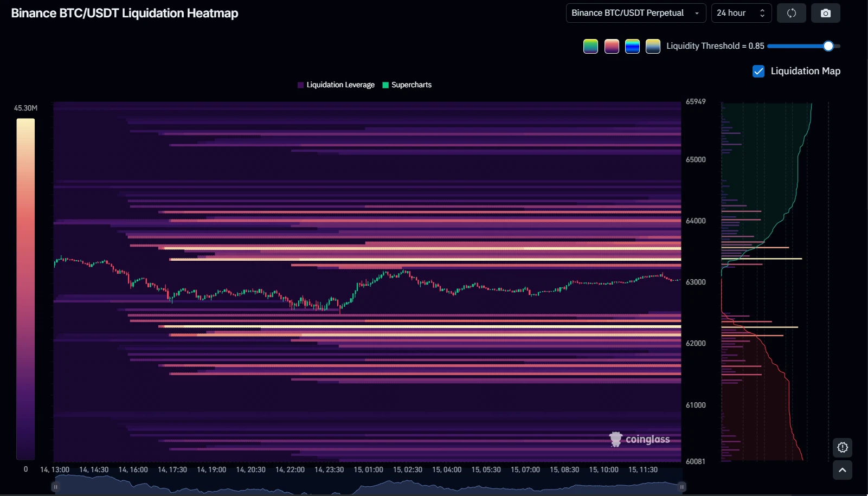Click the 14, 22:00 time axis label
This screenshot has height=496, width=868.
(x=290, y=470)
